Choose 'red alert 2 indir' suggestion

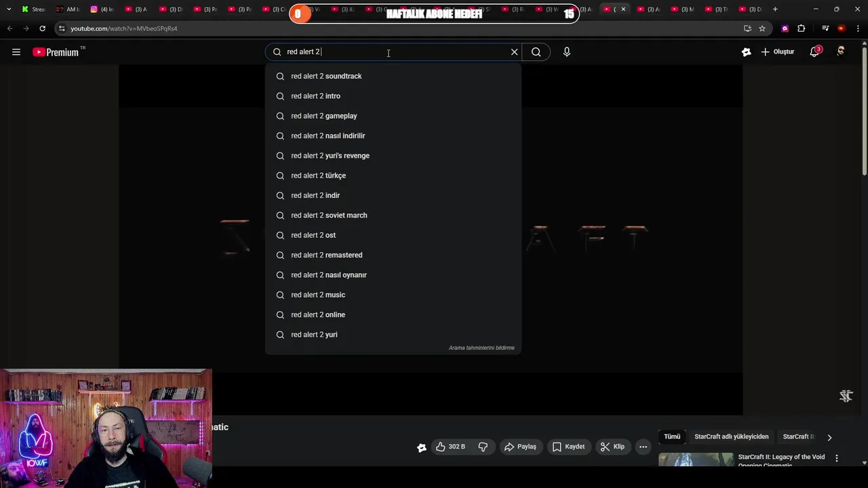click(x=393, y=195)
